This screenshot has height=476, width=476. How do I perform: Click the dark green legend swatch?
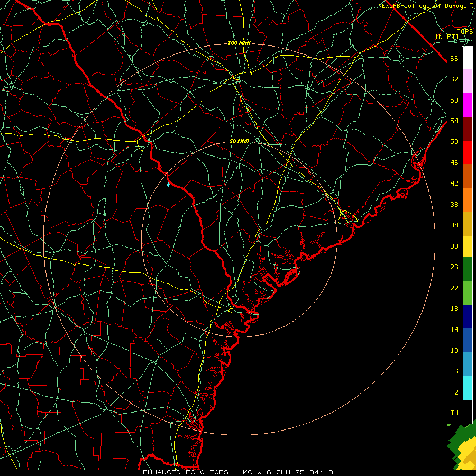[x=467, y=269]
